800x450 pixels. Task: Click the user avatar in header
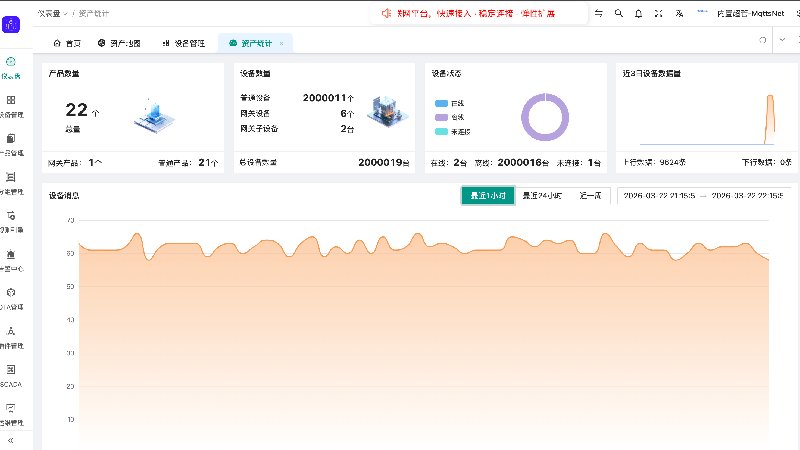(703, 13)
